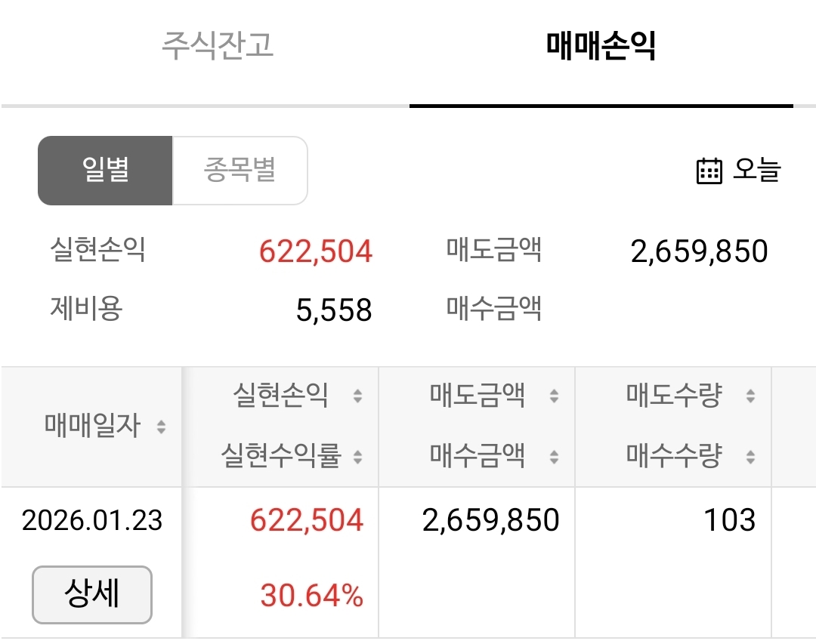Sort by 매매일자 arrow icon
The width and height of the screenshot is (816, 644).
162,427
